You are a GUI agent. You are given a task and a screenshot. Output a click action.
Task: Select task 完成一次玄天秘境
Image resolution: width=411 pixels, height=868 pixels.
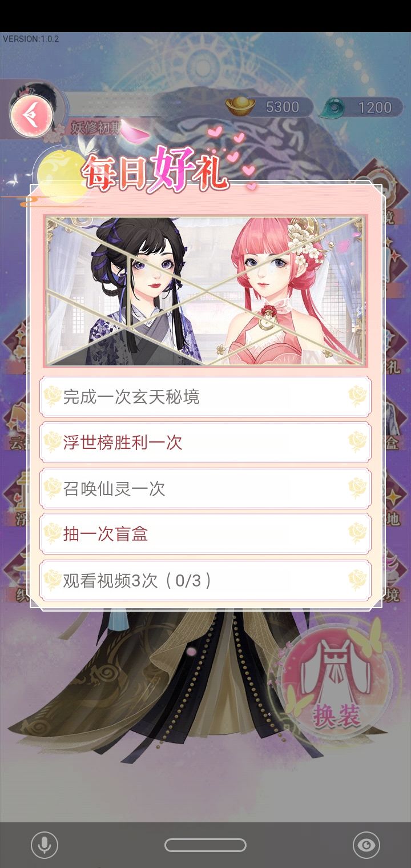tap(205, 396)
